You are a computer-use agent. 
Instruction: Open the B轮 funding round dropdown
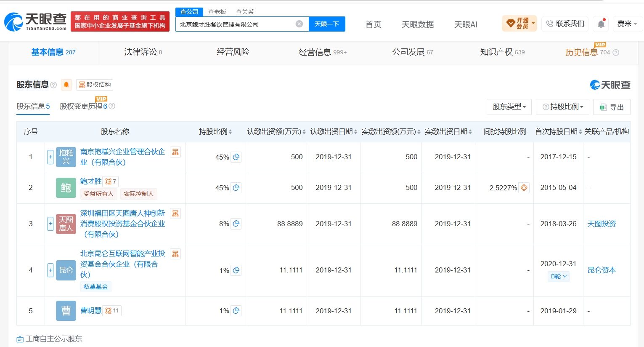coord(559,276)
